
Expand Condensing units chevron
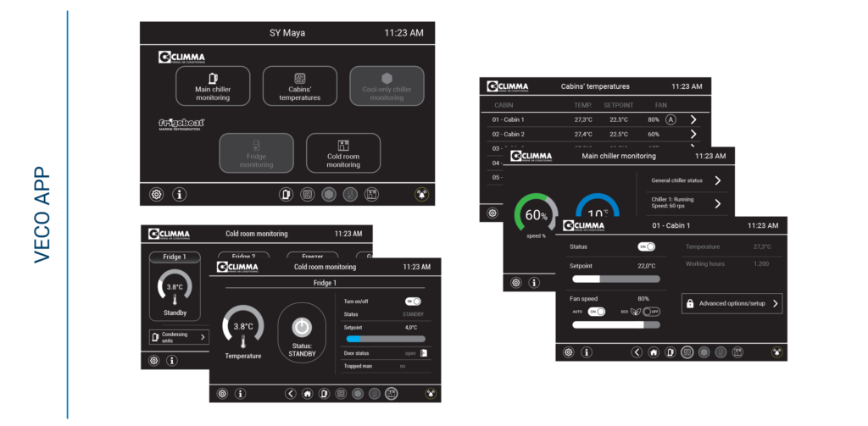click(x=203, y=337)
